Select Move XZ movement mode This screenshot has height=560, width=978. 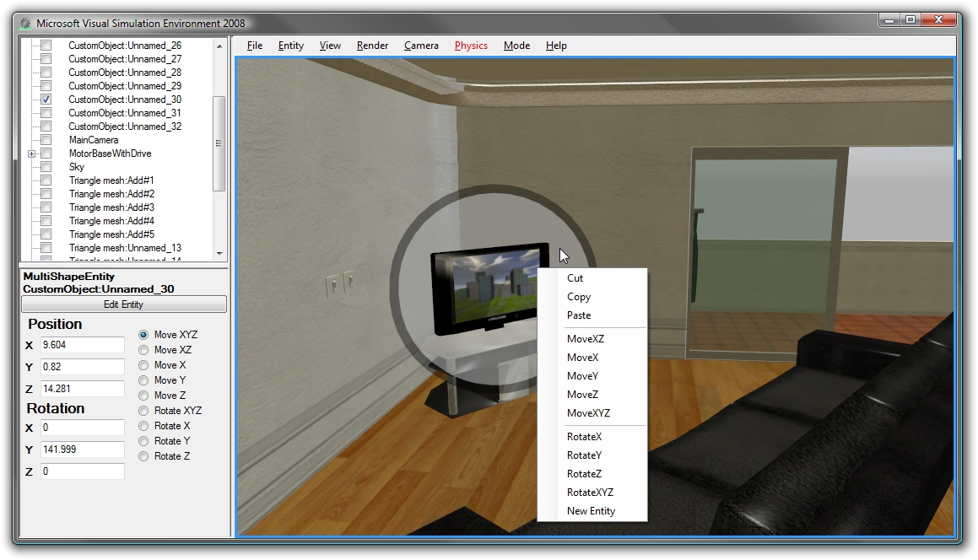click(x=143, y=349)
